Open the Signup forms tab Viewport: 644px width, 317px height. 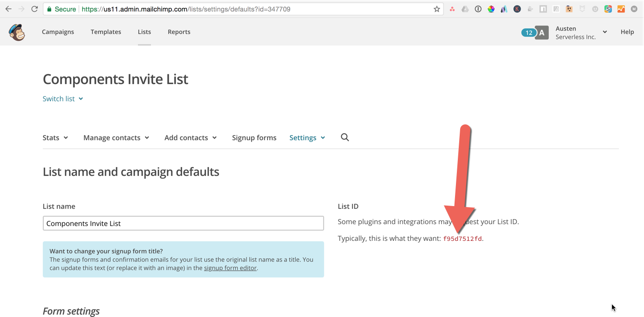pos(254,137)
